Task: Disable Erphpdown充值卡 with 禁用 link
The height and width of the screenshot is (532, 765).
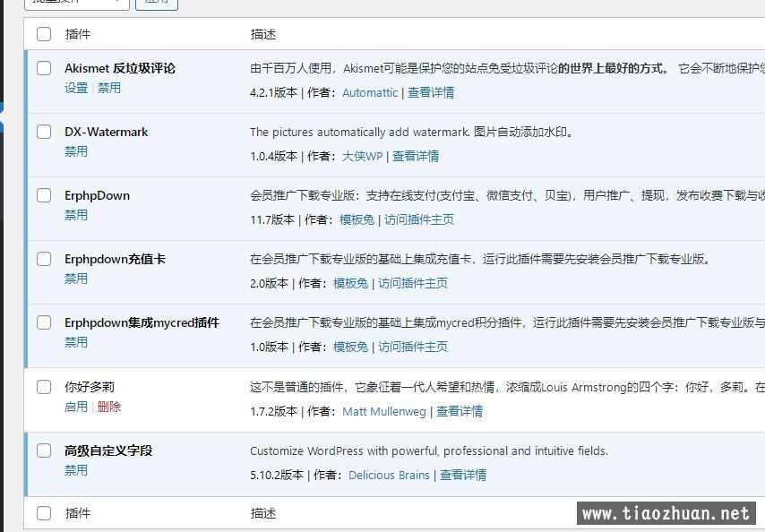Action: (x=76, y=279)
